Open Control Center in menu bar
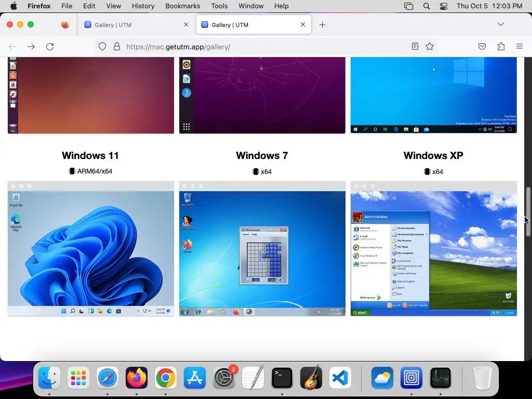This screenshot has width=532, height=399. (x=444, y=6)
